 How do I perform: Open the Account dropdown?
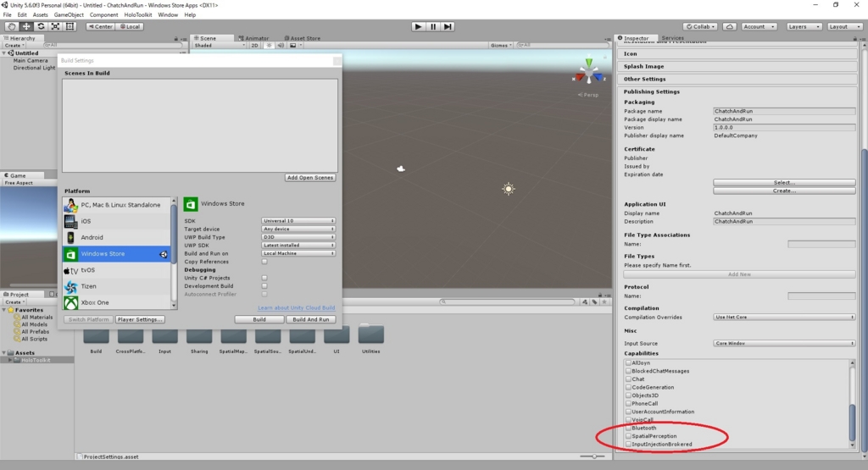(759, 26)
